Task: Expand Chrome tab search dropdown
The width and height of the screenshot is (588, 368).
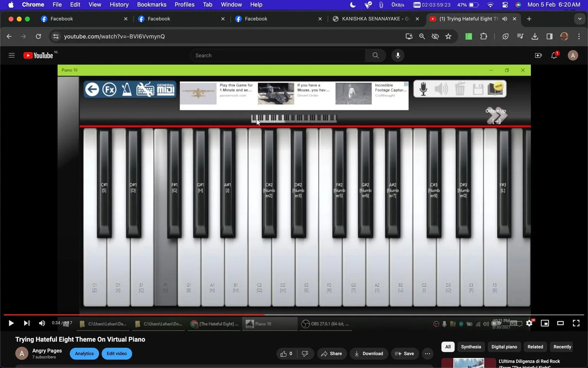Action: 580,19
